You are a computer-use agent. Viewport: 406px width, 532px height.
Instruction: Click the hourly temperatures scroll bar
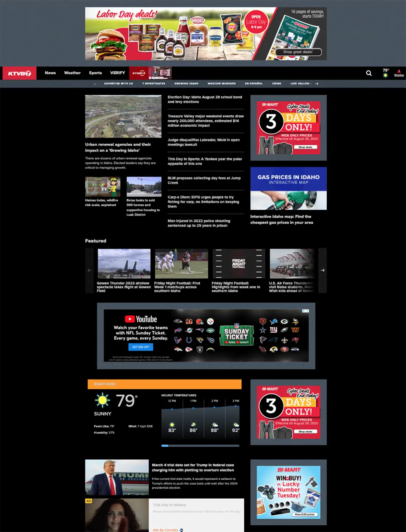[200, 446]
